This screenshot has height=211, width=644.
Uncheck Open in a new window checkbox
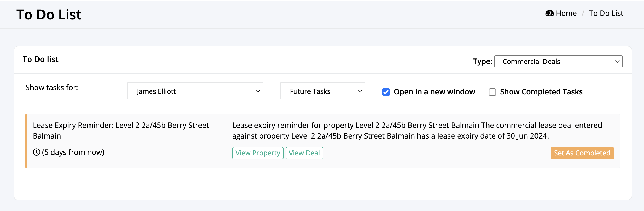click(386, 92)
